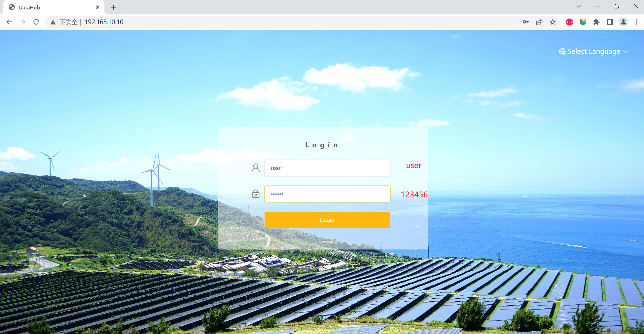Switch to the DataHub tab

click(47, 7)
